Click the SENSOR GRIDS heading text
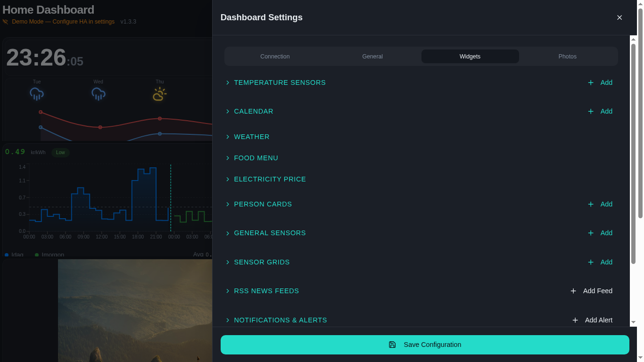 click(262, 262)
